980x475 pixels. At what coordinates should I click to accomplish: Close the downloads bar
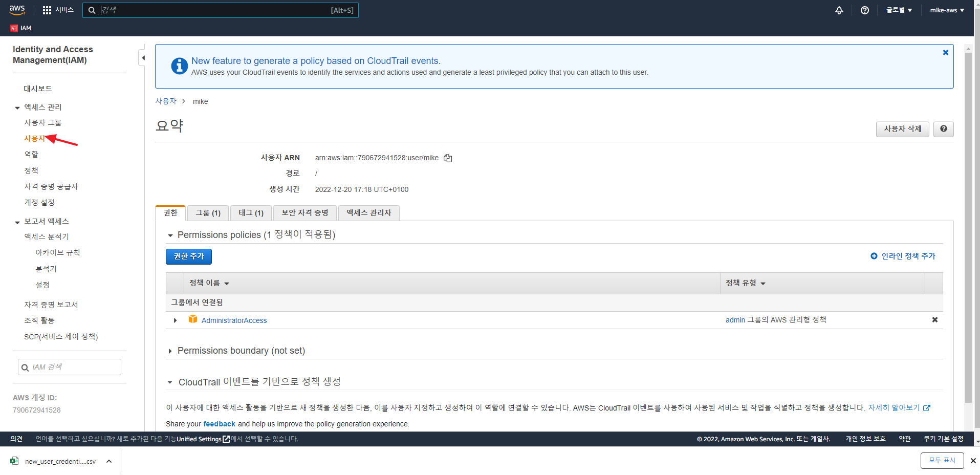point(973,461)
